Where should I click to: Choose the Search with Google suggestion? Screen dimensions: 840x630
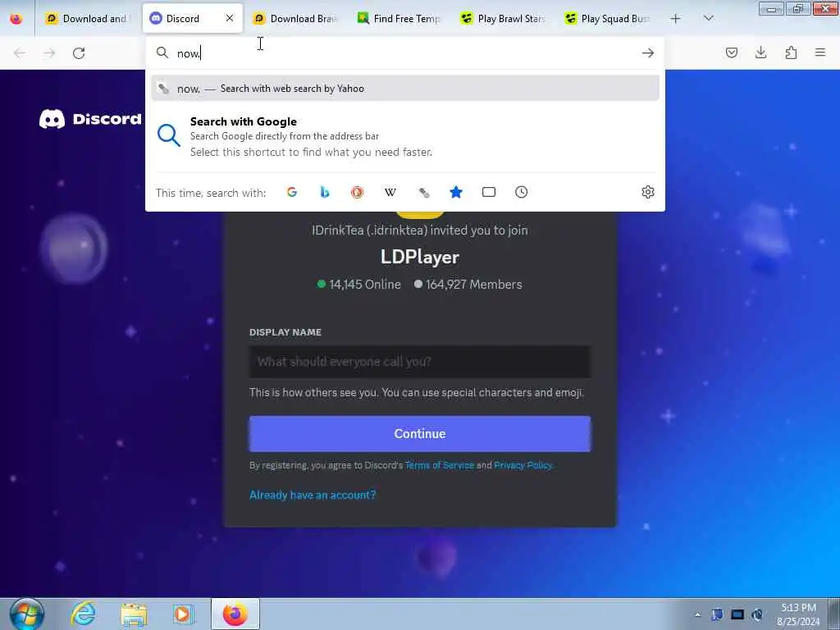coord(405,137)
